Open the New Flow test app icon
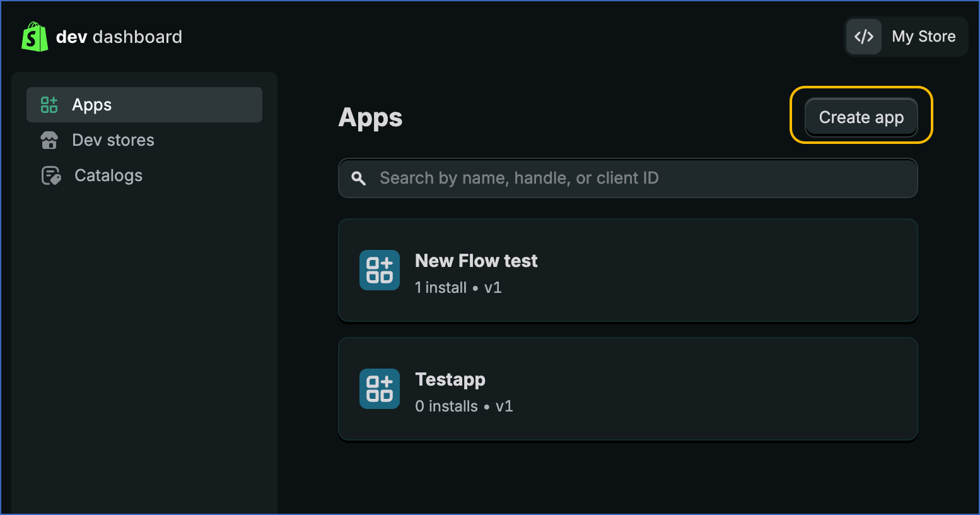 click(x=379, y=270)
